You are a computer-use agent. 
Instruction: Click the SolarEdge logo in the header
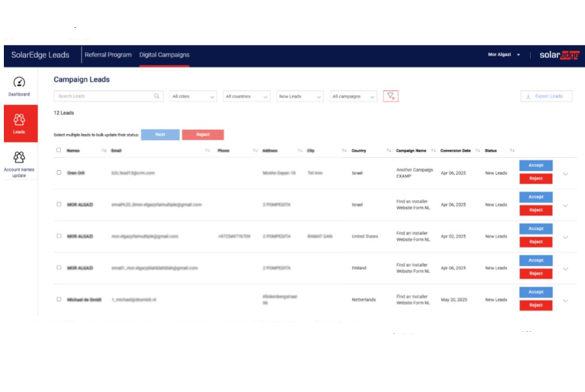(559, 55)
